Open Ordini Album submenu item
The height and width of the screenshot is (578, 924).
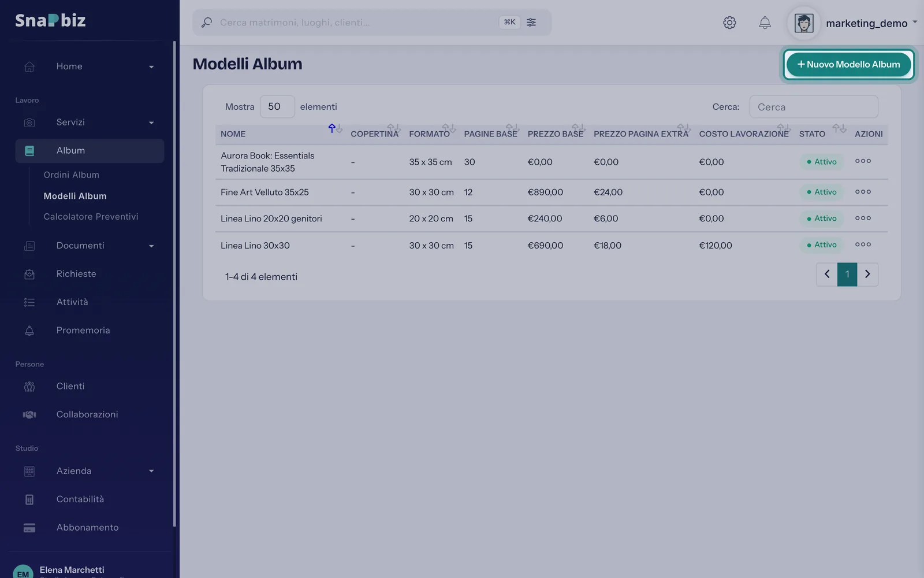[72, 175]
